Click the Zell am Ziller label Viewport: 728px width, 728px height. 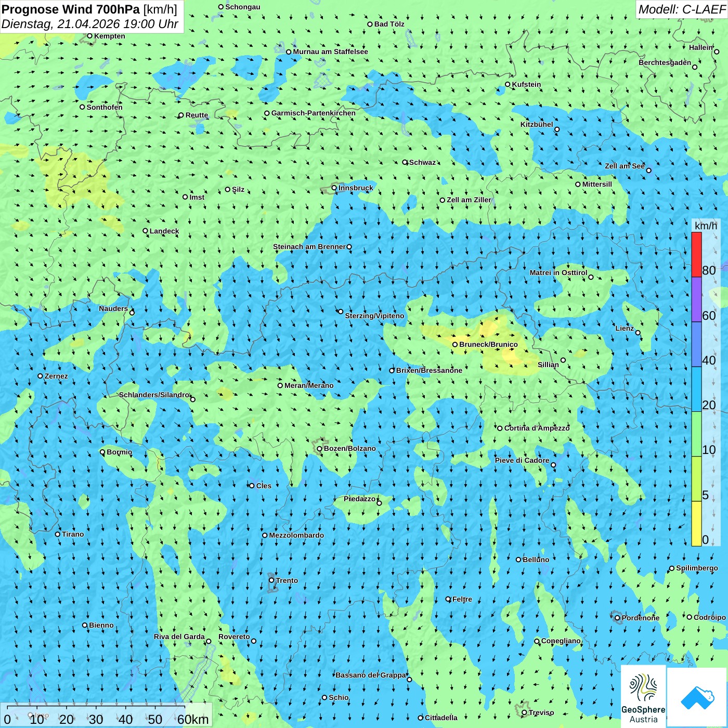coord(469,200)
